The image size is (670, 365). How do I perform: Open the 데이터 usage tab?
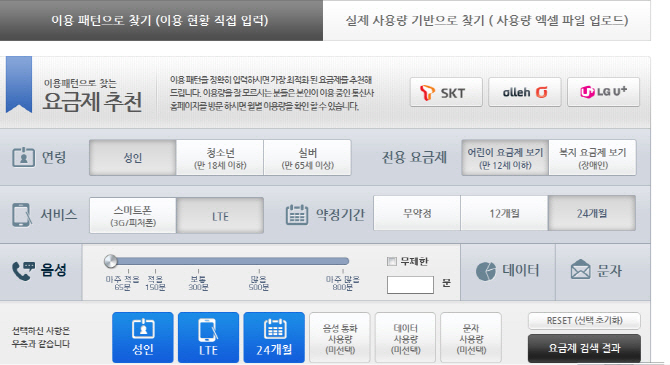pos(508,272)
